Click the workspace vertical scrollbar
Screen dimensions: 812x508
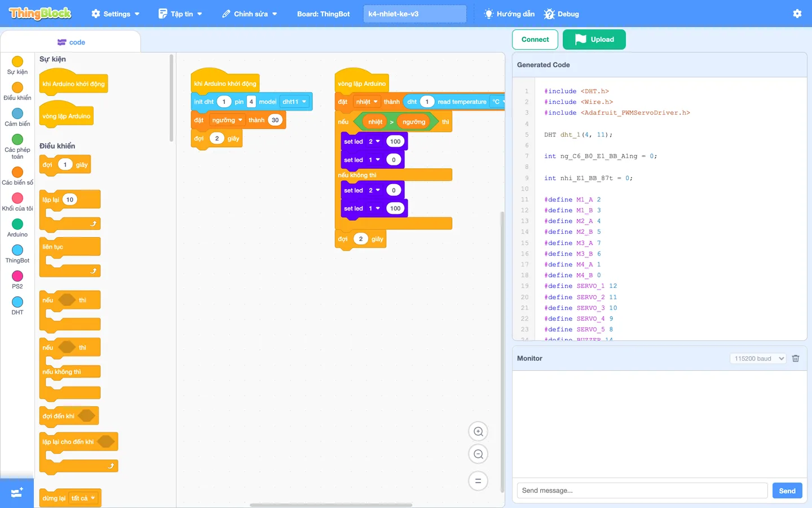coord(502,352)
